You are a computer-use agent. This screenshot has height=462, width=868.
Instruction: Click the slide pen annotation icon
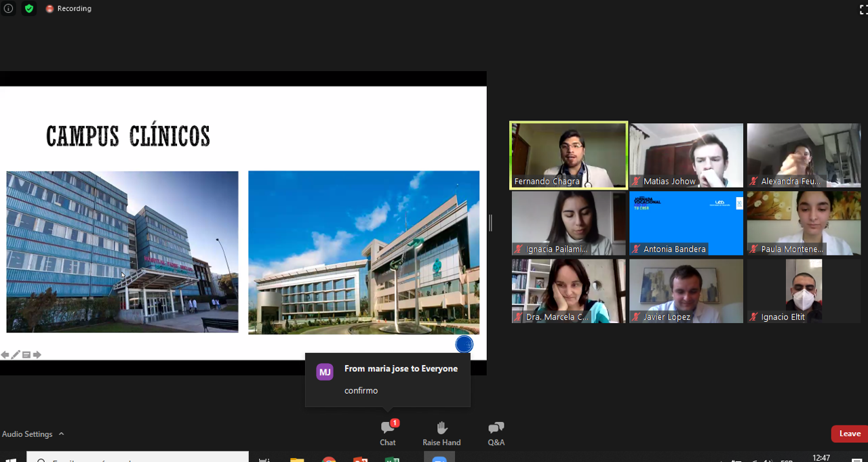pos(16,355)
